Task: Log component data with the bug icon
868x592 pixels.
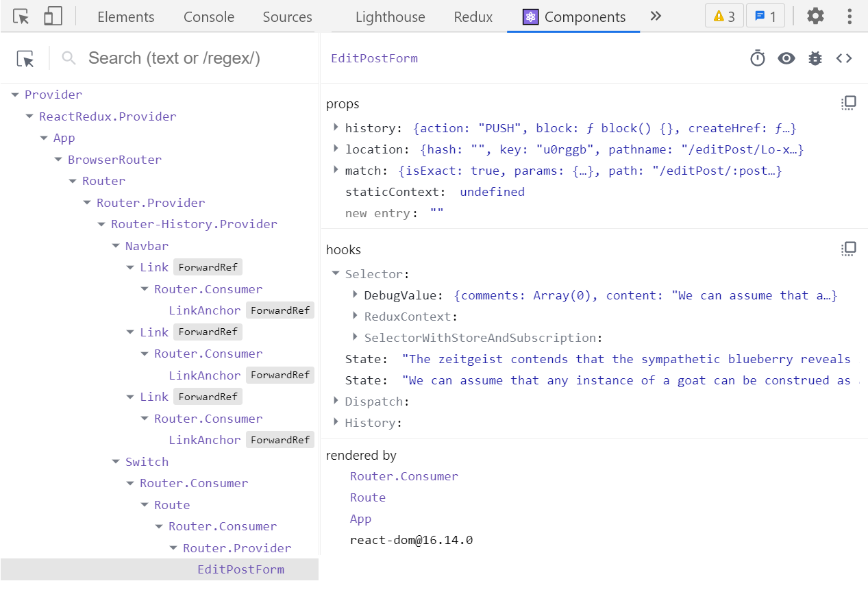Action: (815, 59)
